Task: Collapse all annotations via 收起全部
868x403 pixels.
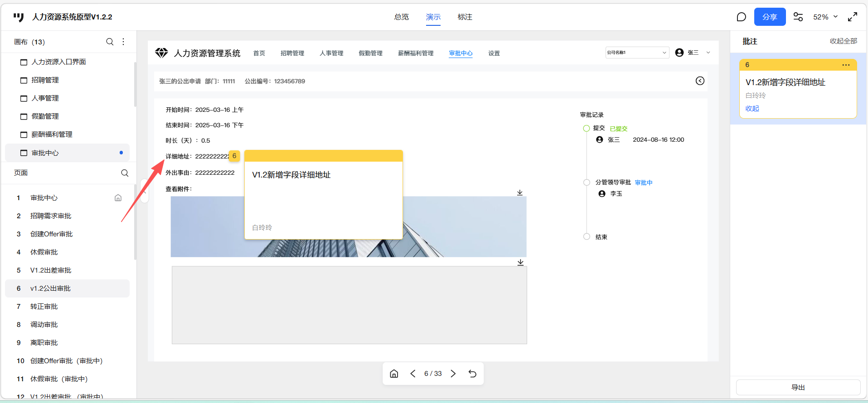Action: click(x=843, y=41)
